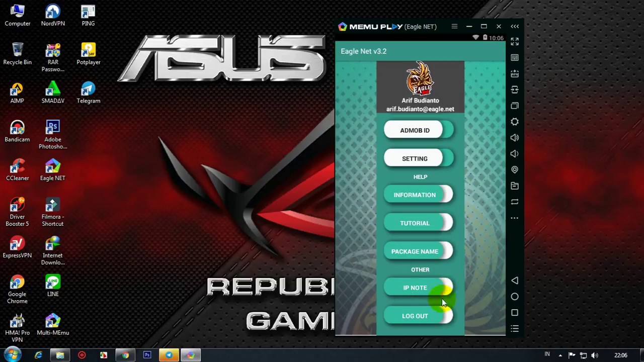Tap the IP NOTE button
This screenshot has width=644, height=362.
419,288
